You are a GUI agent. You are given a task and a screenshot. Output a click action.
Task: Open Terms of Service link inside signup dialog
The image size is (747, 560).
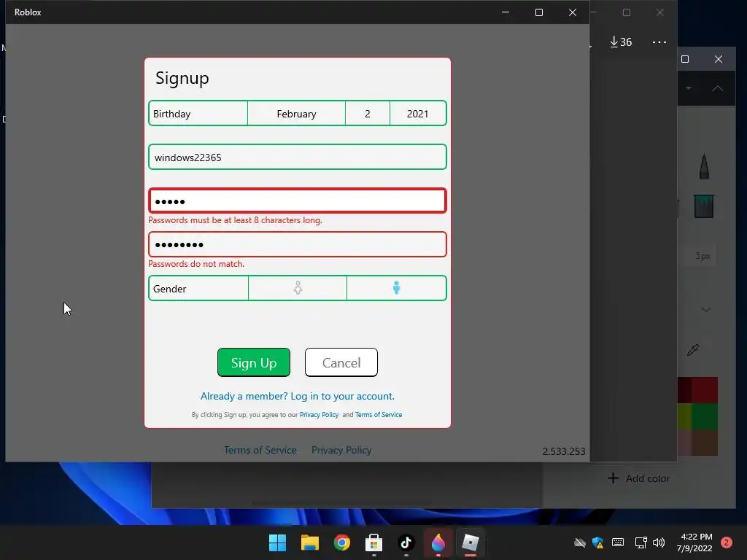pos(379,415)
